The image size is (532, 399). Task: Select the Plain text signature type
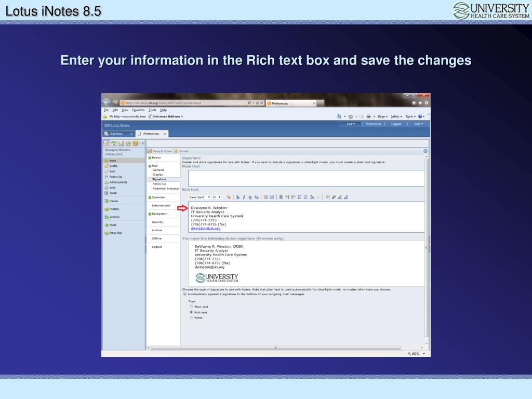(x=191, y=307)
